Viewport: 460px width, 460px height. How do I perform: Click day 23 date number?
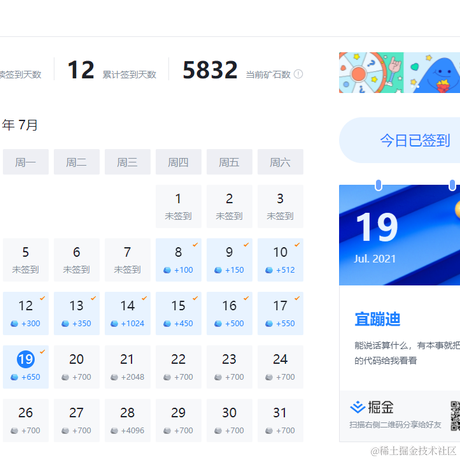point(229,359)
